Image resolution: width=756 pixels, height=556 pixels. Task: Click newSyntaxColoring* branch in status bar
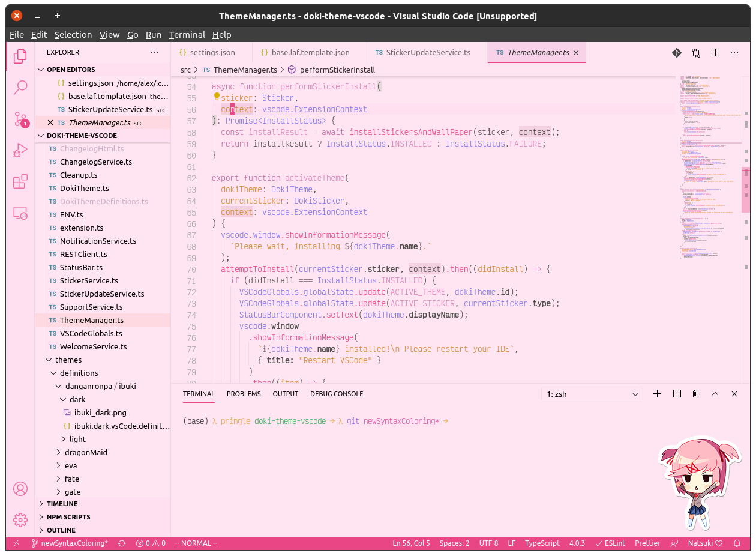pyautogui.click(x=70, y=543)
